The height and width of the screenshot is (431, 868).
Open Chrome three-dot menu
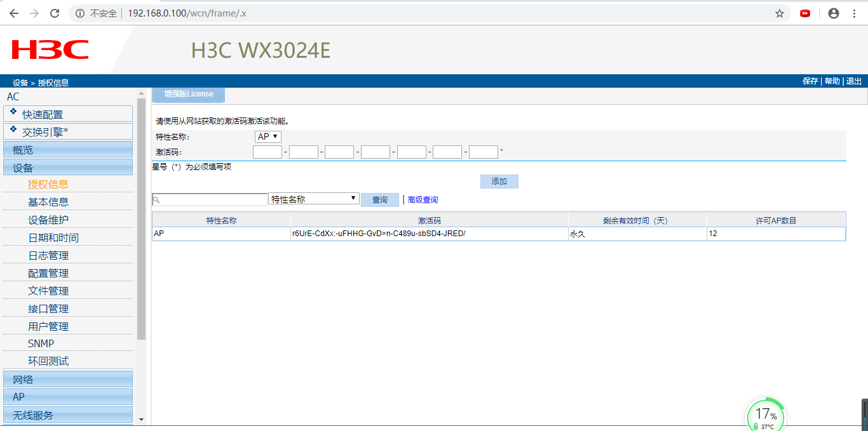pyautogui.click(x=854, y=13)
